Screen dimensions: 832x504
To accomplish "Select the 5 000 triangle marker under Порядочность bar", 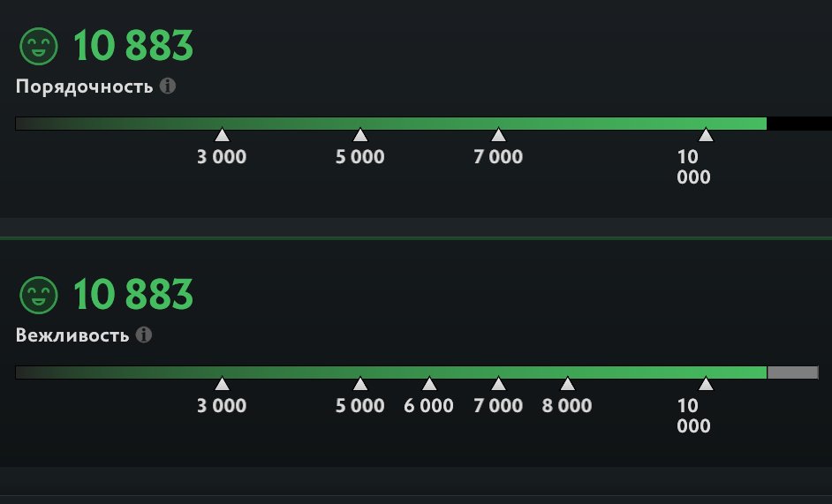I will (x=360, y=135).
